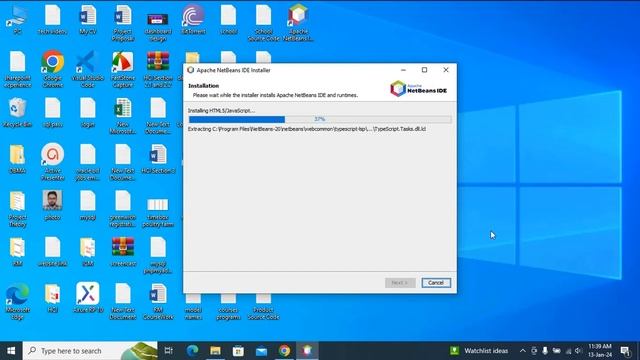Maximize the NetBeans installer window
The height and width of the screenshot is (360, 640).
424,70
